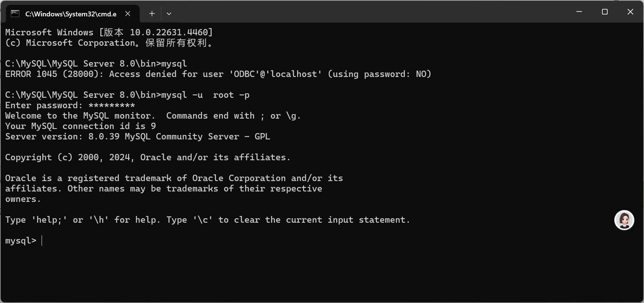The image size is (644, 303).
Task: Close the terminal window
Action: click(630, 12)
